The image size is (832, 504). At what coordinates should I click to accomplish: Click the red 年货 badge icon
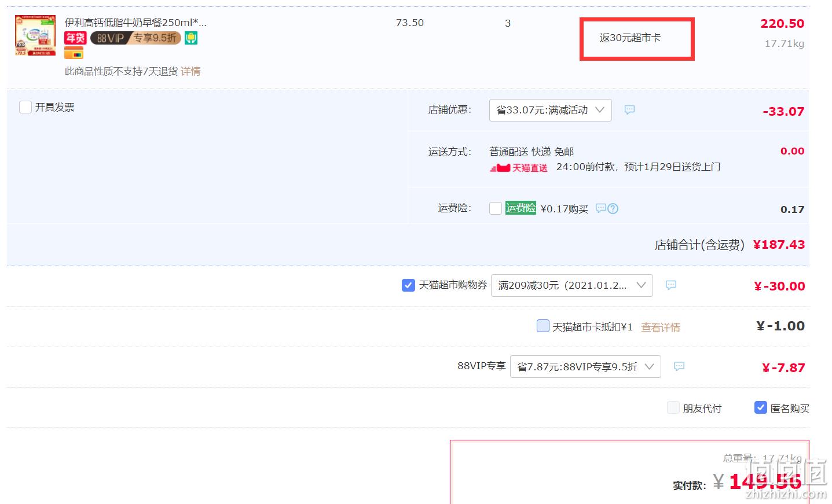[75, 38]
